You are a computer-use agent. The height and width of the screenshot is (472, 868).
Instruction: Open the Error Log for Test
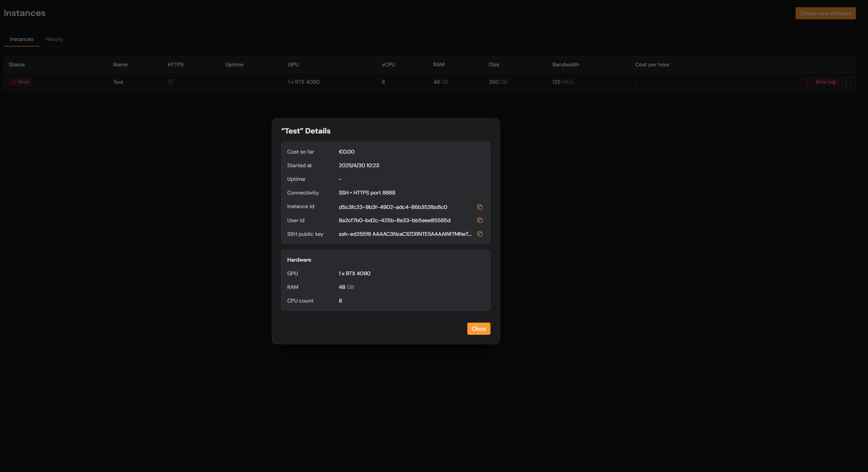pyautogui.click(x=822, y=82)
